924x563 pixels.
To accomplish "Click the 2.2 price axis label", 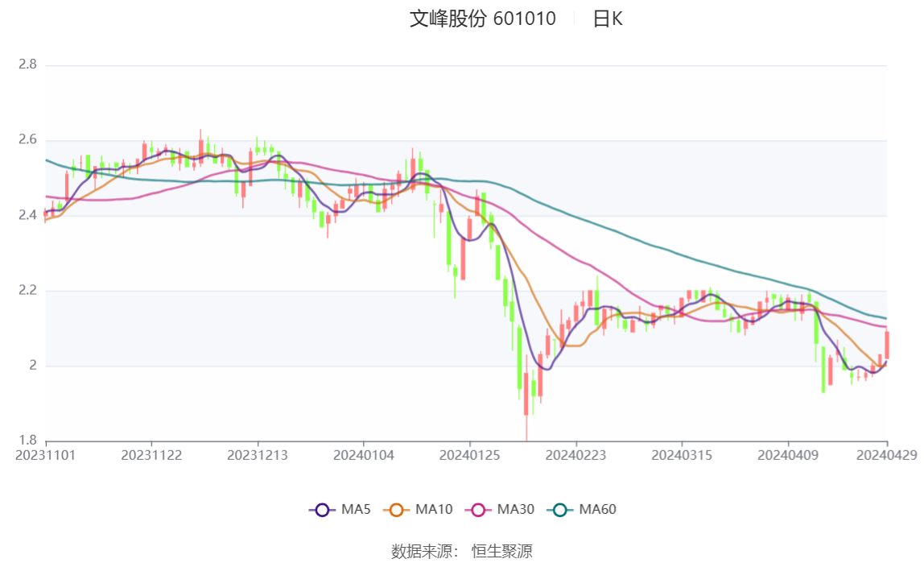I will [x=27, y=290].
